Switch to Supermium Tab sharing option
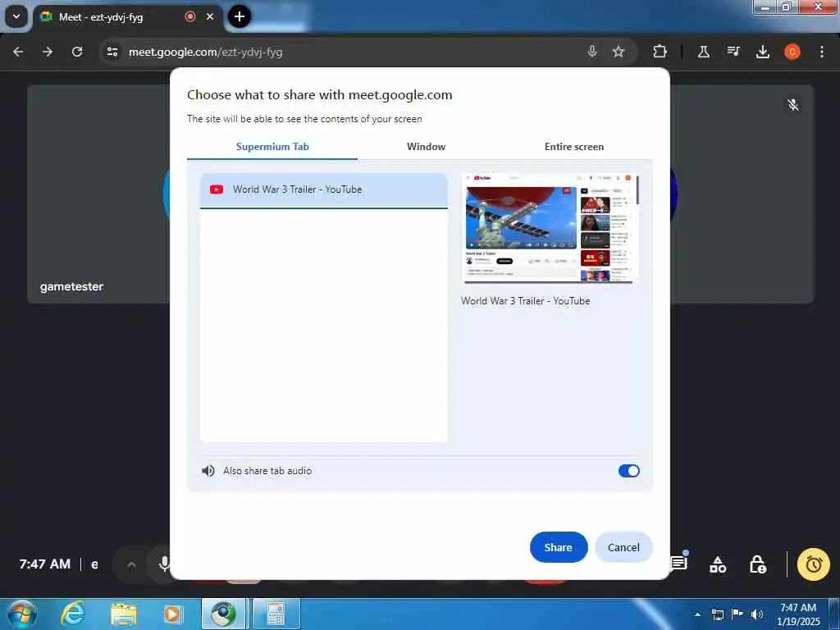This screenshot has width=840, height=630. (272, 147)
